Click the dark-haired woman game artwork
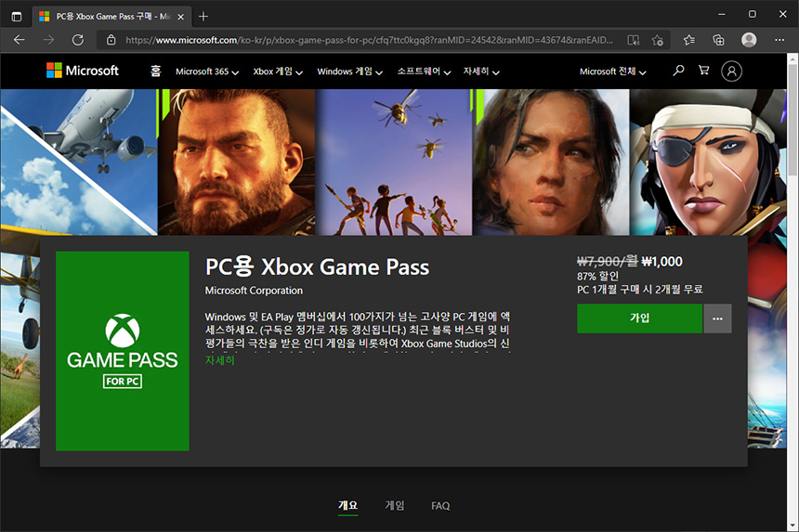The image size is (799, 532). (551, 162)
